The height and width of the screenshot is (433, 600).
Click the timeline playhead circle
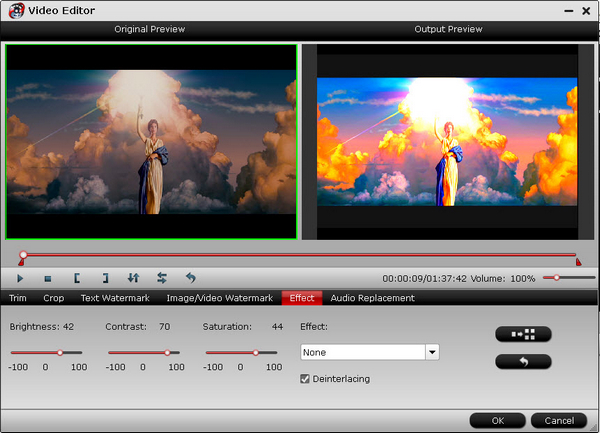23,255
